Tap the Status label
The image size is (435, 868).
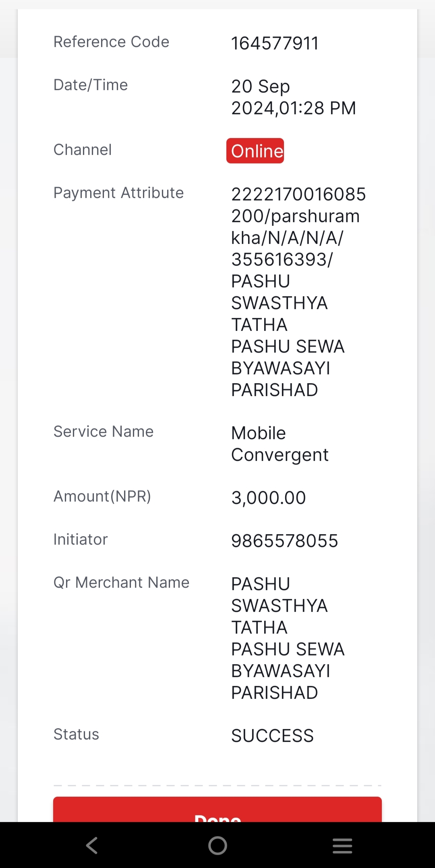tap(77, 734)
